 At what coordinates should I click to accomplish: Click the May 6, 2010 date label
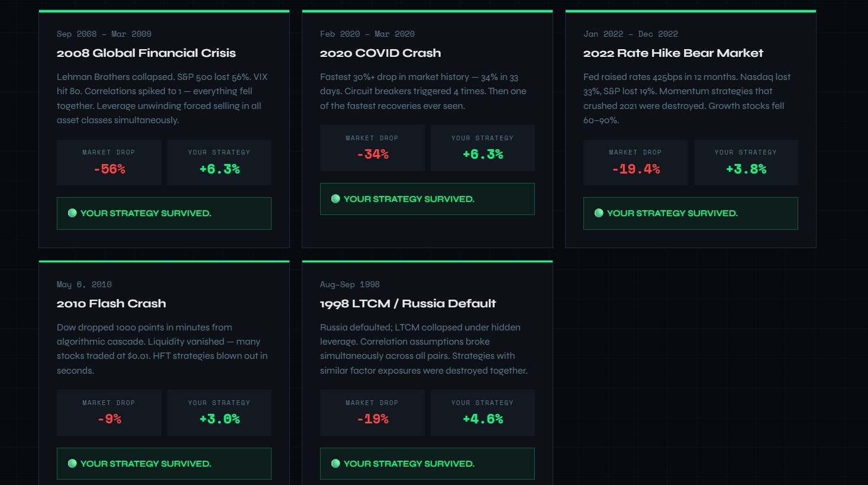point(85,284)
